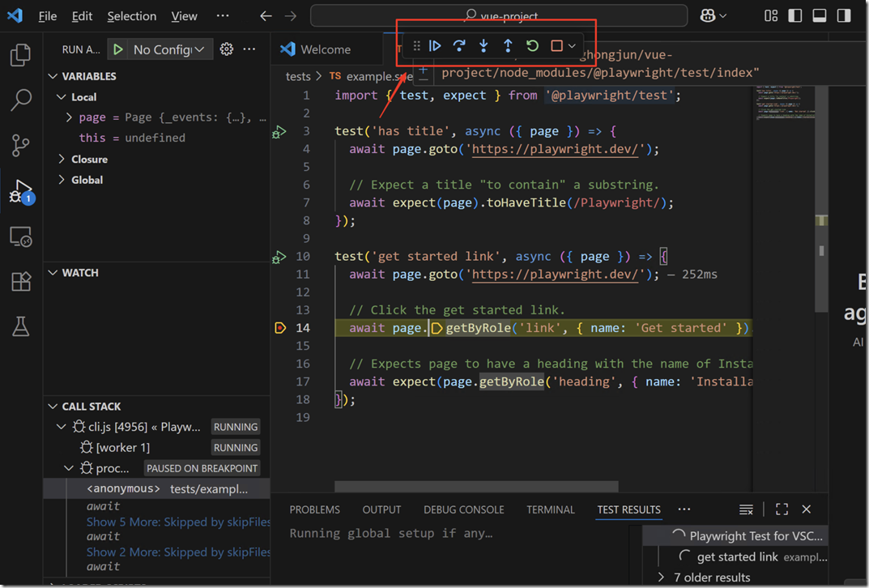Open the No Configurations launch dropdown
This screenshot has width=869, height=588.
pyautogui.click(x=169, y=49)
